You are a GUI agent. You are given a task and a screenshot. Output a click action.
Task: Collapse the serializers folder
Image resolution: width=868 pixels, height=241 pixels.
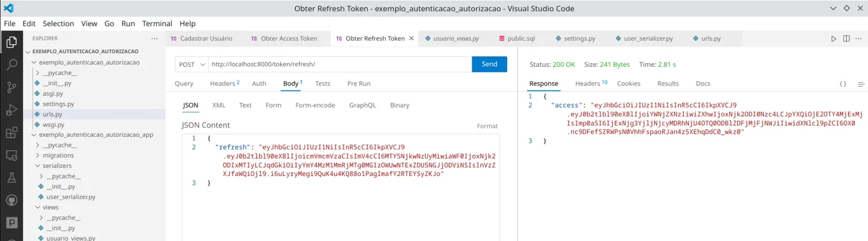click(57, 166)
